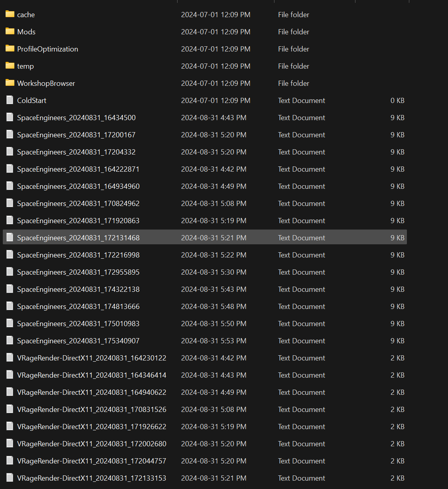Click file icon of SpaceEngineers_20240831_172216998
The width and height of the screenshot is (448, 489).
[x=10, y=254]
